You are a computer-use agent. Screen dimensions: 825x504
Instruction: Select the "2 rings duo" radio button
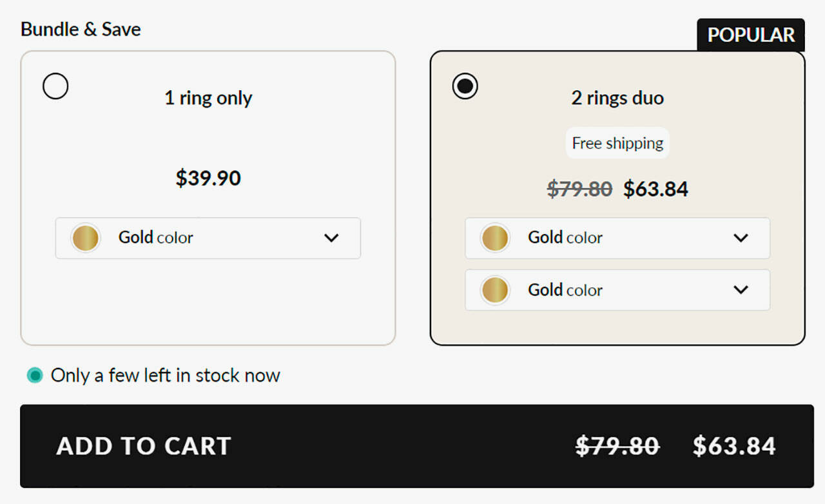pyautogui.click(x=465, y=86)
